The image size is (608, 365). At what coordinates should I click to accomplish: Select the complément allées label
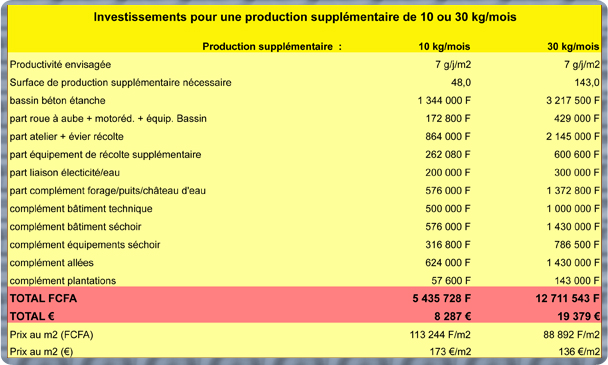click(52, 263)
